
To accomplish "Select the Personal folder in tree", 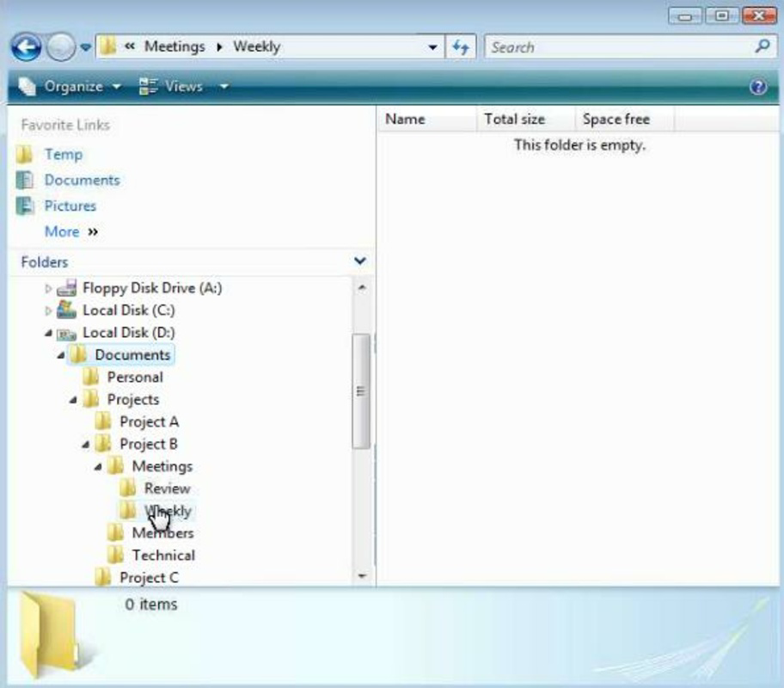I will pos(135,378).
